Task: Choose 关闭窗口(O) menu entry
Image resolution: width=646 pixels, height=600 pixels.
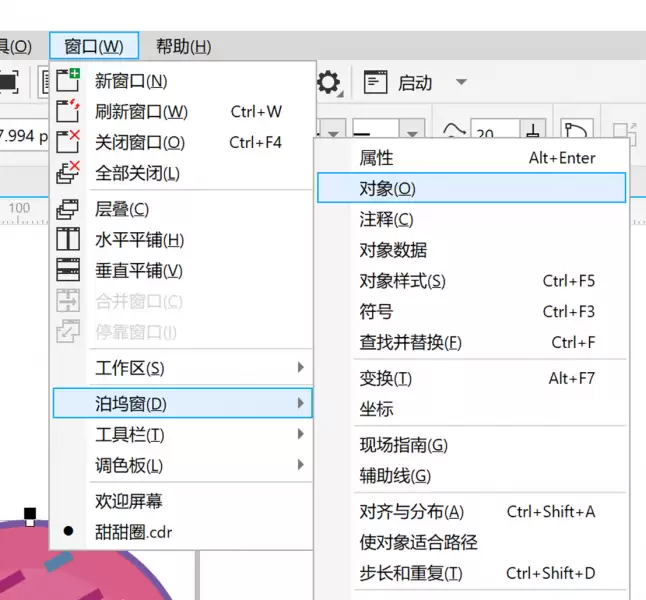Action: [181, 142]
